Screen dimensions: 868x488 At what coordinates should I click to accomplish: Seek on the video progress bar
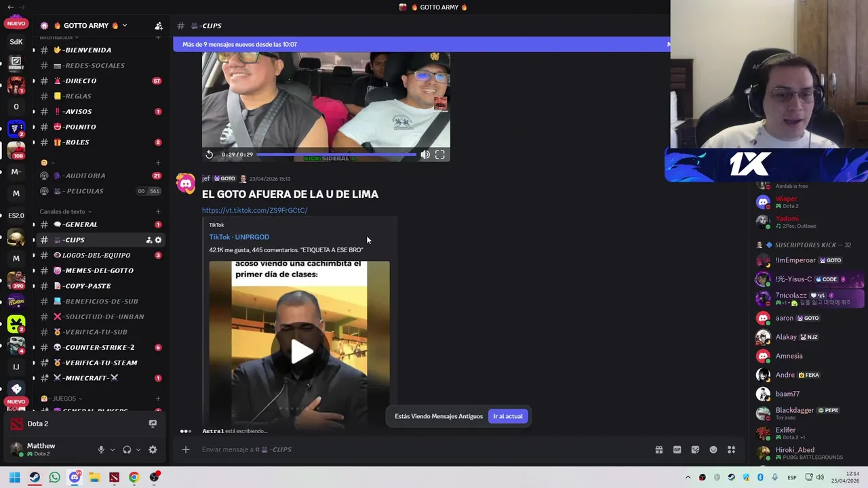337,155
